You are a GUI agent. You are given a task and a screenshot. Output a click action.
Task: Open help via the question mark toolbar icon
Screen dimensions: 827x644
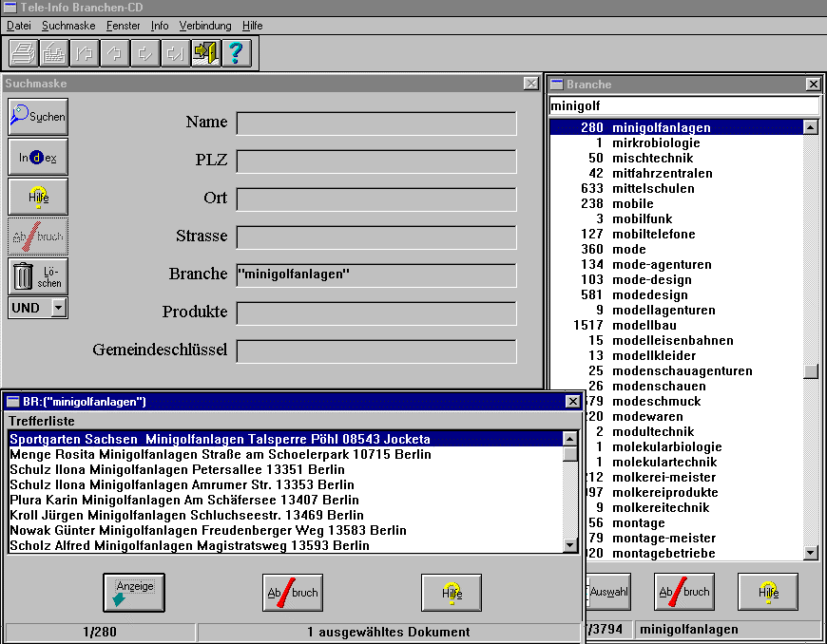click(236, 53)
